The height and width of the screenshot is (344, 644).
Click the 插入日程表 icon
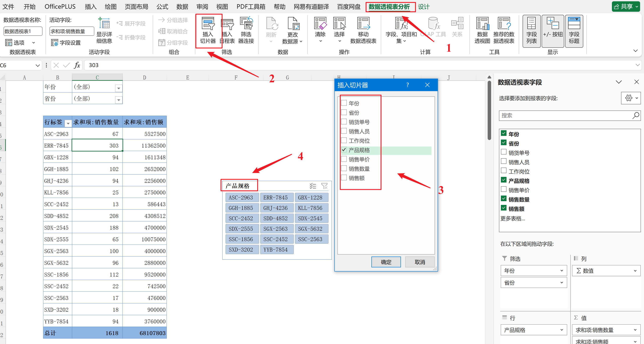coord(228,24)
